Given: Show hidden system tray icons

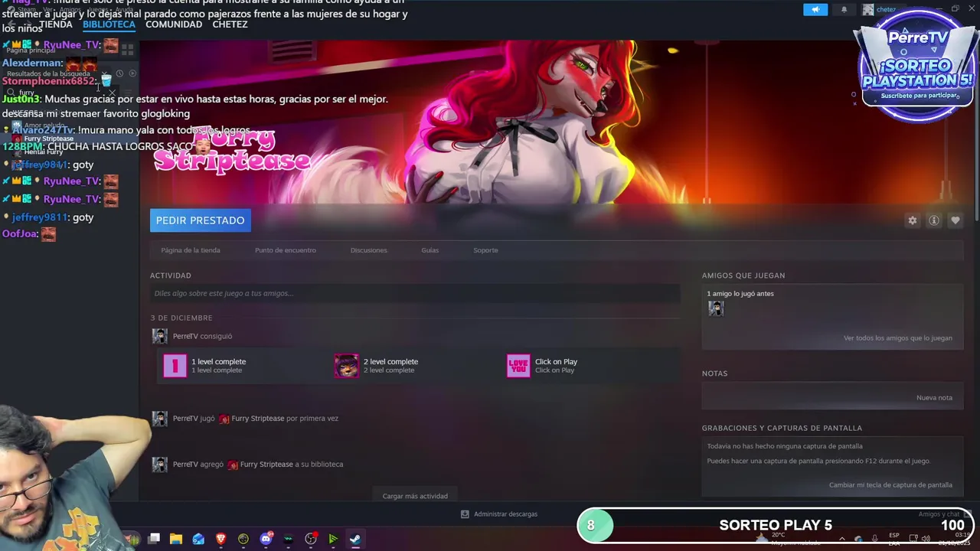Looking at the screenshot, I should (x=841, y=538).
